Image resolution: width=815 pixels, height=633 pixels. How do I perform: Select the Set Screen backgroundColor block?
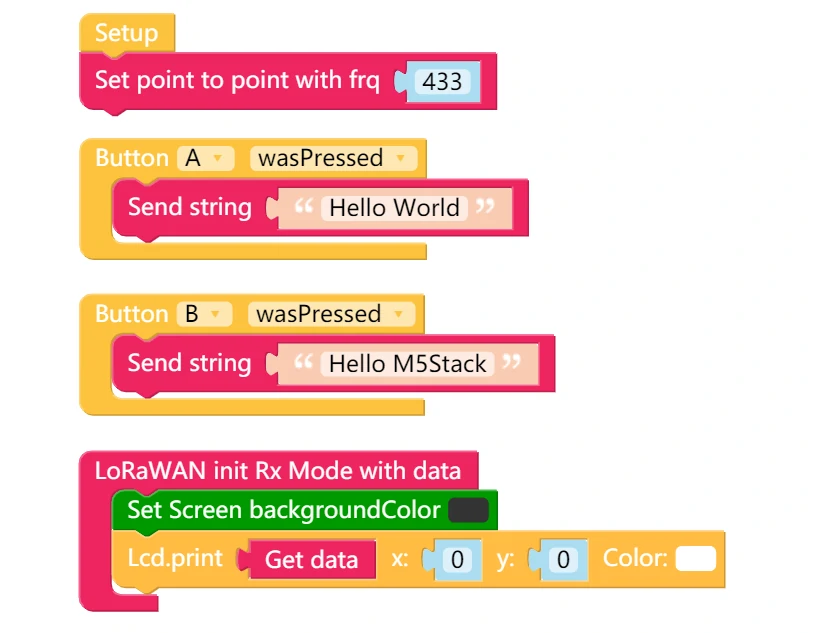(283, 510)
